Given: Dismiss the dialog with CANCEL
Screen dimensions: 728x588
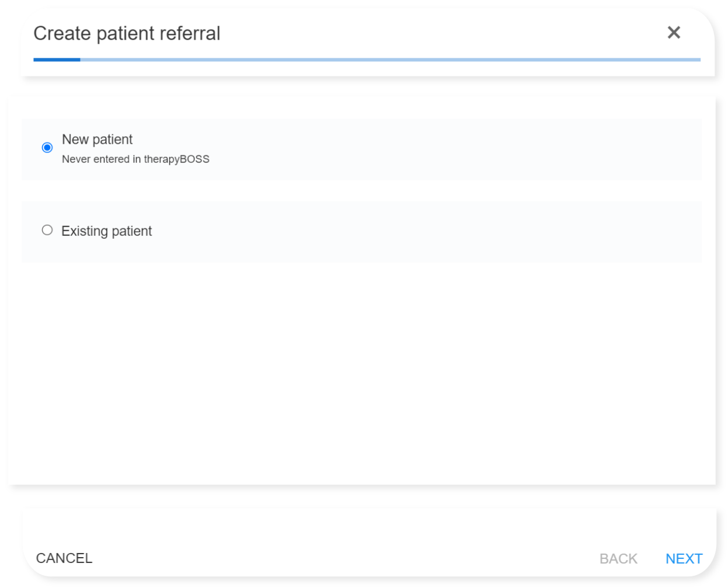Looking at the screenshot, I should tap(64, 558).
